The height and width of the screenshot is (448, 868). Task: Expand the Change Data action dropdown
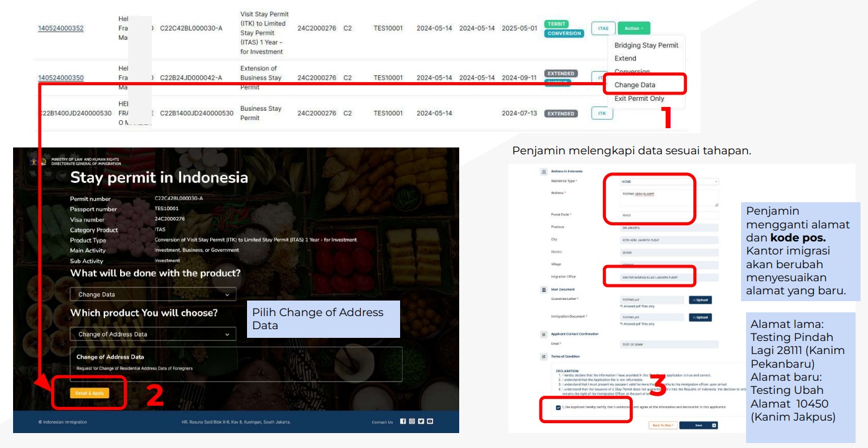[152, 294]
